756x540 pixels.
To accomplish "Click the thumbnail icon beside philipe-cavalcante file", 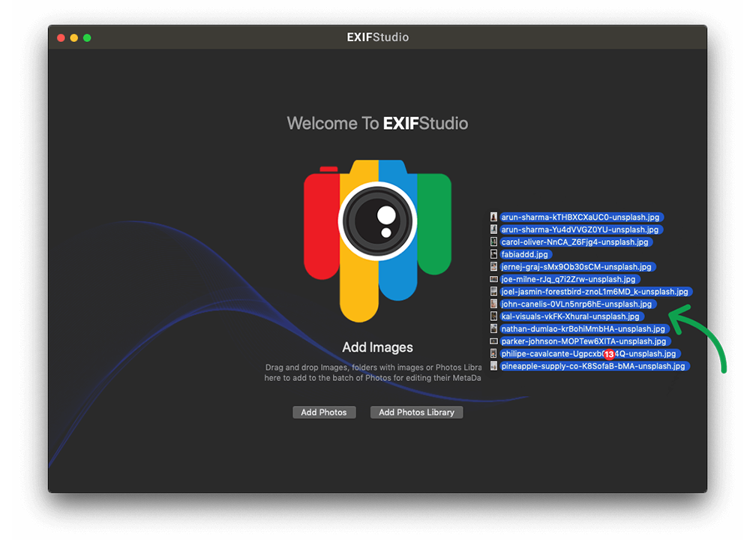I will (x=493, y=353).
